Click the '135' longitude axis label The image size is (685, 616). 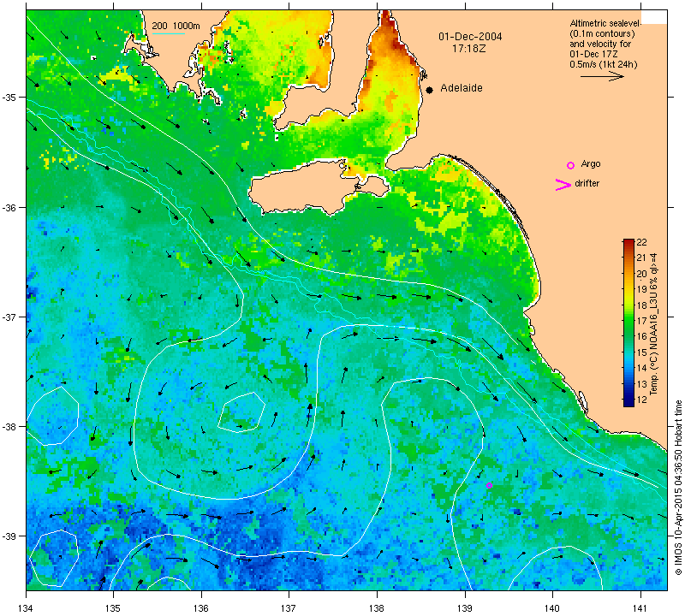coord(114,608)
